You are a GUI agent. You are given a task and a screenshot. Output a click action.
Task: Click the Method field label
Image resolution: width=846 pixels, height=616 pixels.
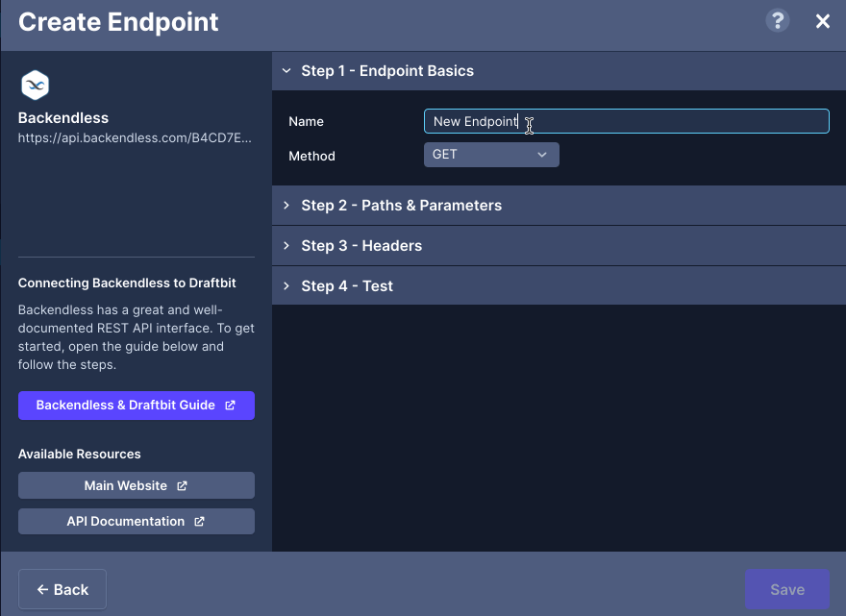(x=311, y=157)
